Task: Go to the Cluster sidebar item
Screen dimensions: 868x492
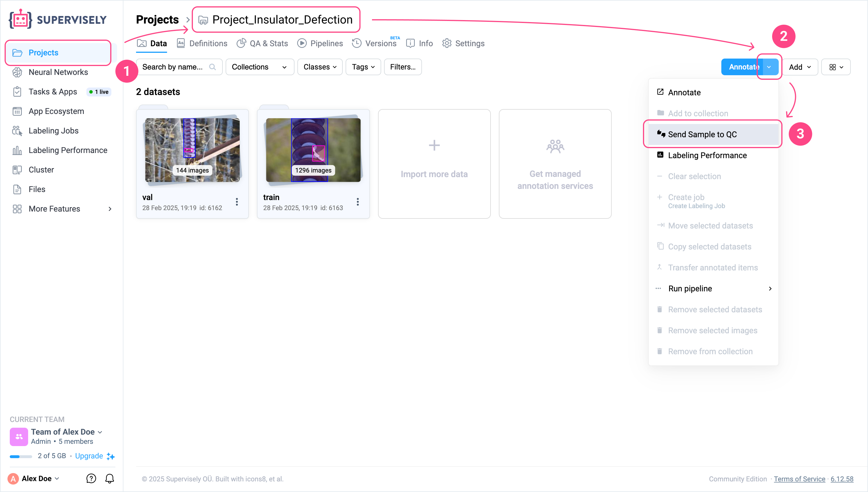Action: click(41, 170)
